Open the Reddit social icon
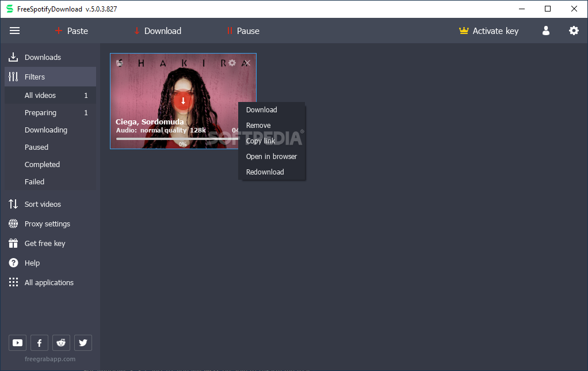This screenshot has height=371, width=588. 61,343
